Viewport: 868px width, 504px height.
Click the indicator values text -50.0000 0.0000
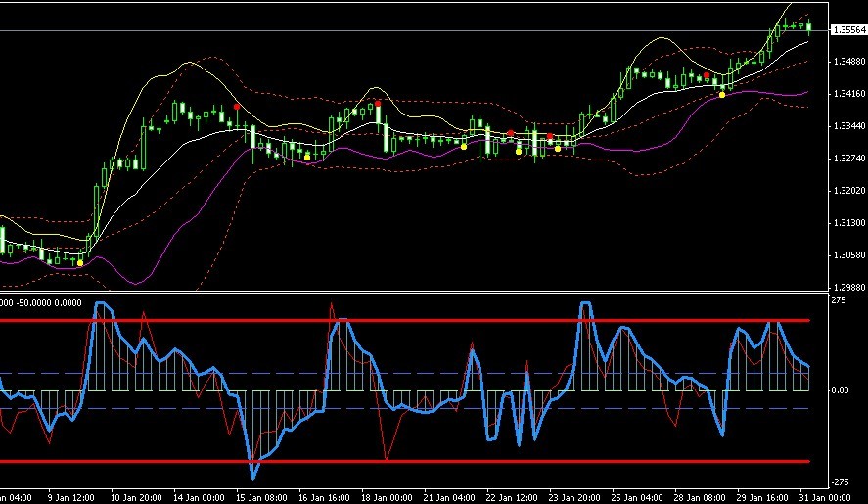(49, 303)
